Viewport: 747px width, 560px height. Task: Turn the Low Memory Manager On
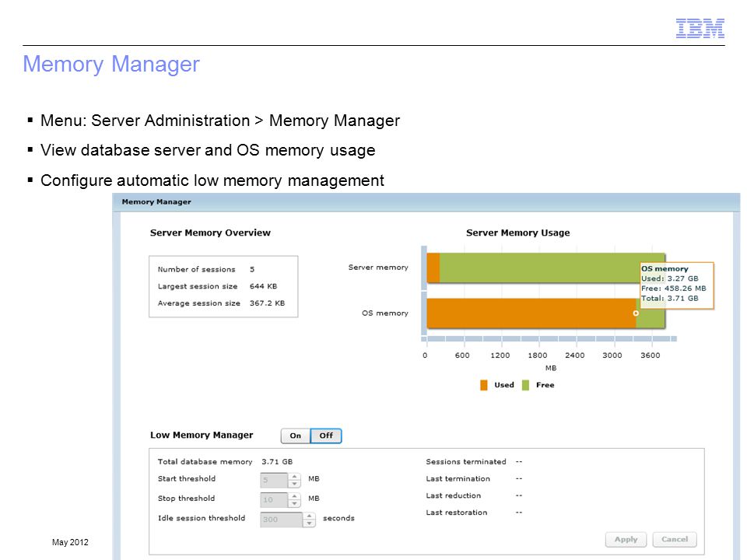296,436
